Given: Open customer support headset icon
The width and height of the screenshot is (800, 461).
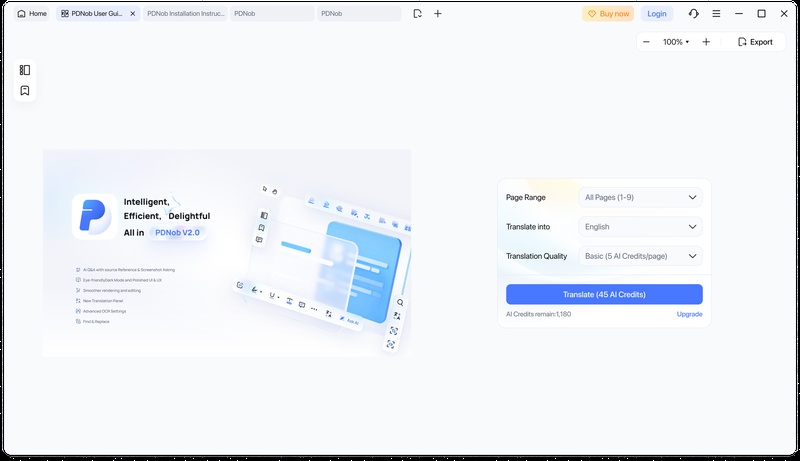Looking at the screenshot, I should [693, 14].
